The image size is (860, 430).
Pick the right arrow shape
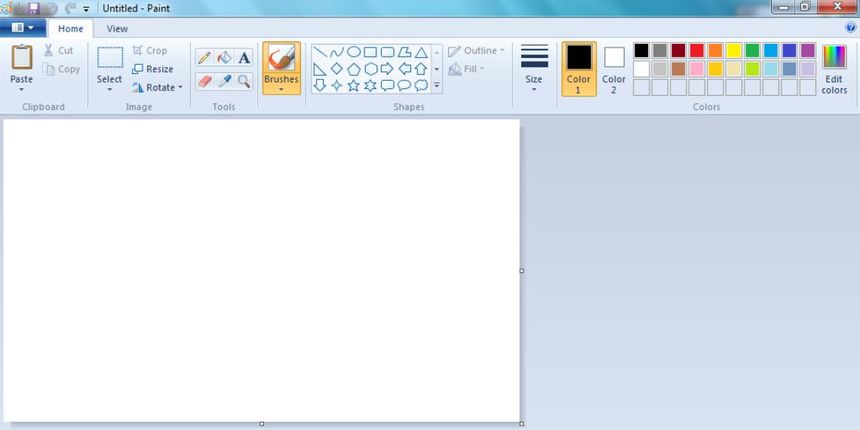click(x=388, y=69)
